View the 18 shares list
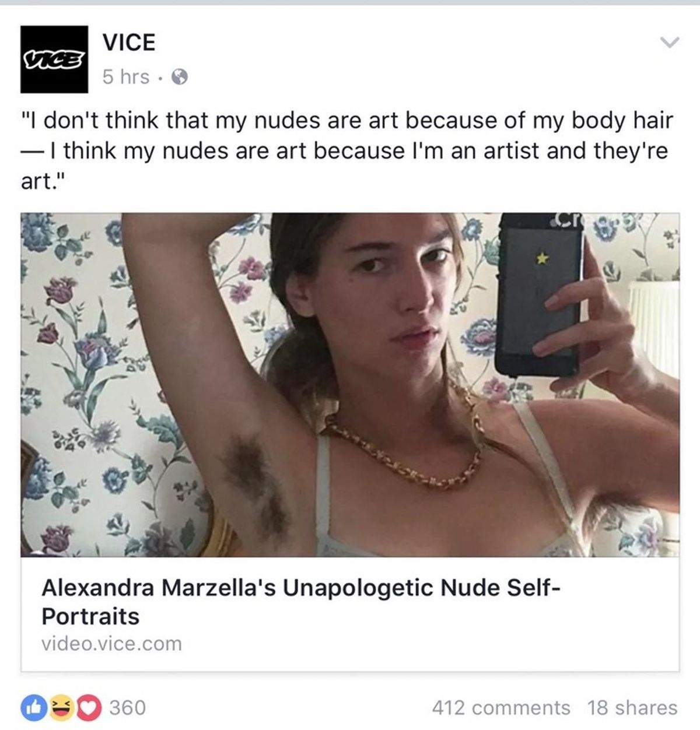This screenshot has width=700, height=730. [x=632, y=708]
